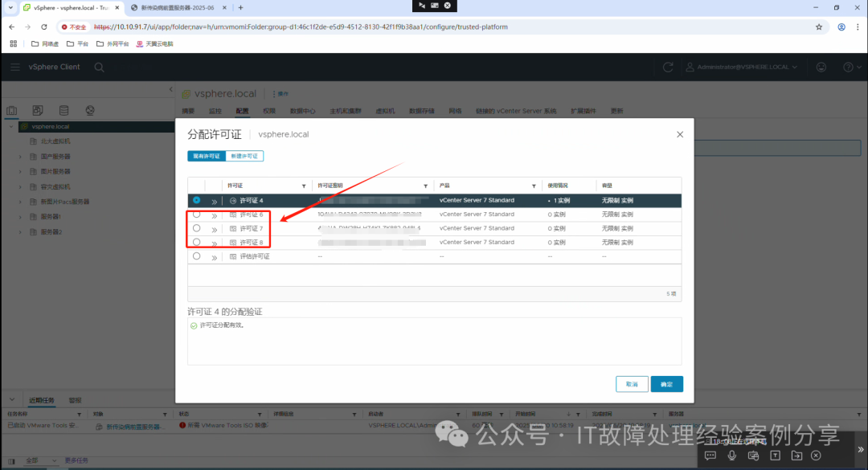Expand details arrow for 评估许可证 row
This screenshot has height=470, width=868.
[x=215, y=257]
